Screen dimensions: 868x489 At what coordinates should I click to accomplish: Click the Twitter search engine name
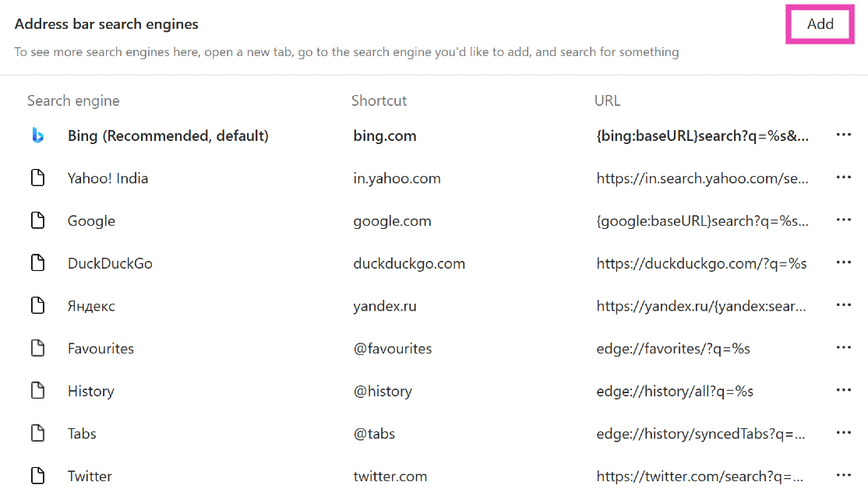(x=90, y=476)
